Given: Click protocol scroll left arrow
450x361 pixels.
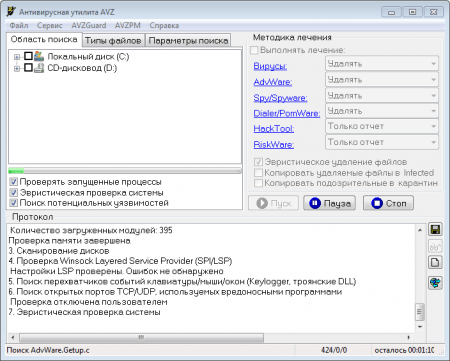Looking at the screenshot, I should 13,337.
